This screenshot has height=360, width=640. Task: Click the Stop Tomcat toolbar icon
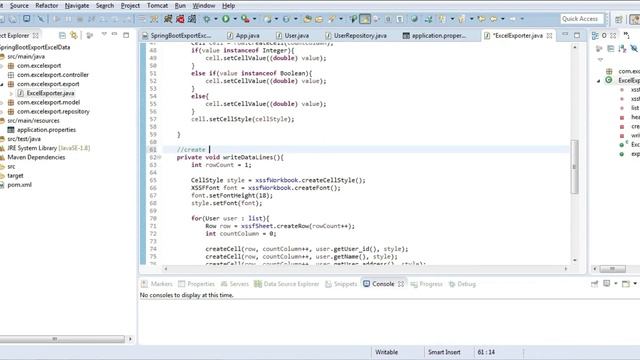pos(180,19)
